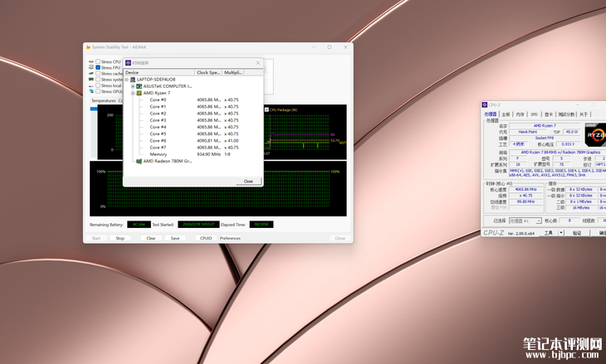Image resolution: width=606 pixels, height=364 pixels.
Task: Enable the Stress cache checkbox
Action: click(x=98, y=73)
